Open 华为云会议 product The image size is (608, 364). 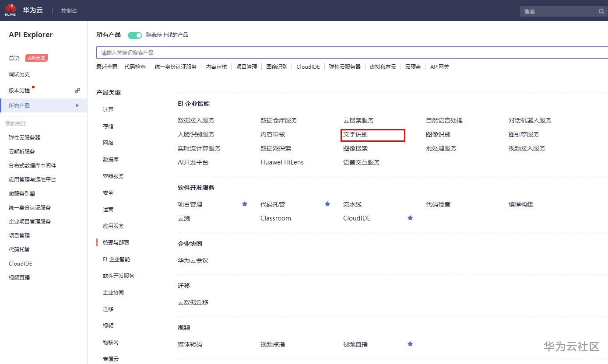pos(193,260)
